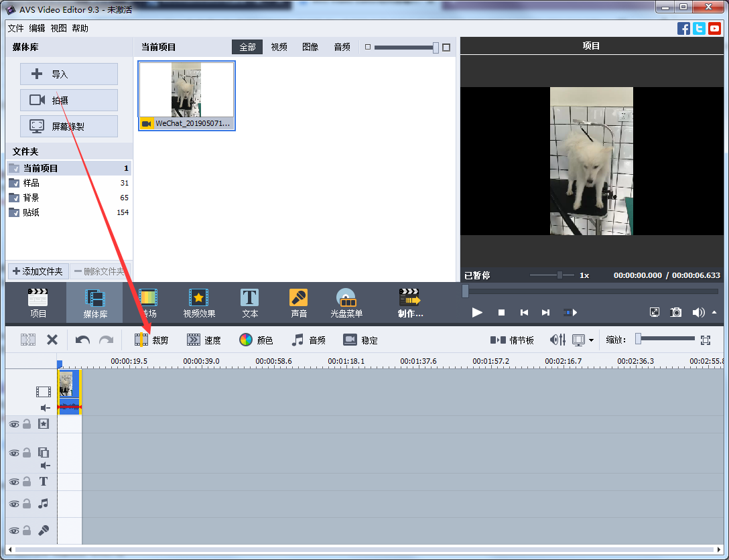Open the 视频效果 (Video Effects) panel
Viewport: 729px width, 560px height.
198,302
